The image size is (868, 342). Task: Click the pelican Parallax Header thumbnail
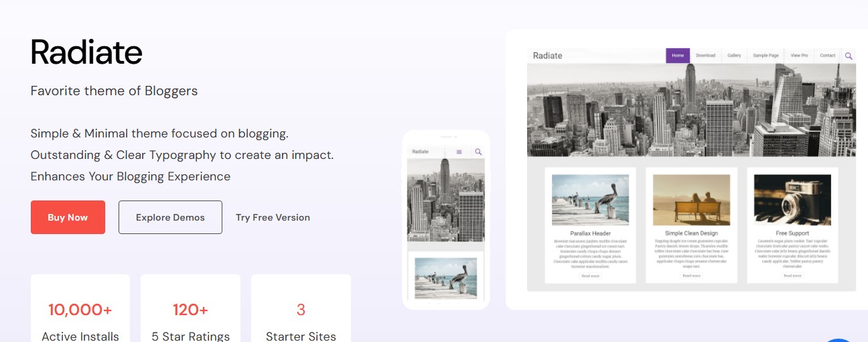[590, 199]
